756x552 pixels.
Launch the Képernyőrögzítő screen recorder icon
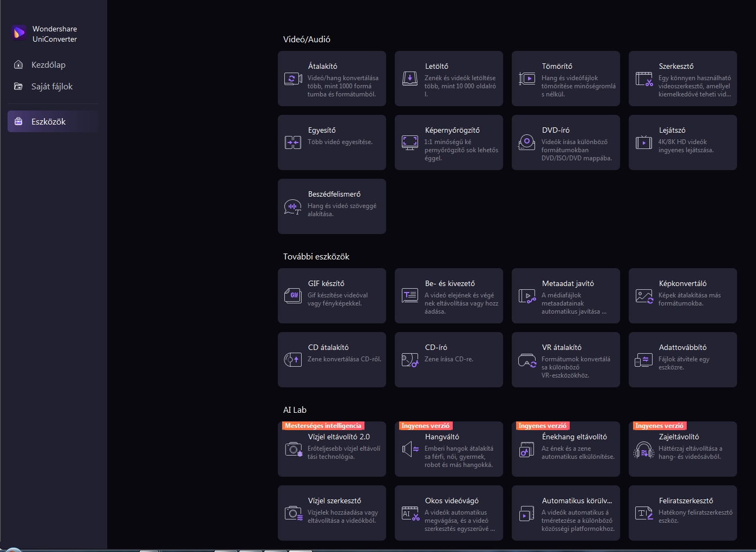[410, 142]
